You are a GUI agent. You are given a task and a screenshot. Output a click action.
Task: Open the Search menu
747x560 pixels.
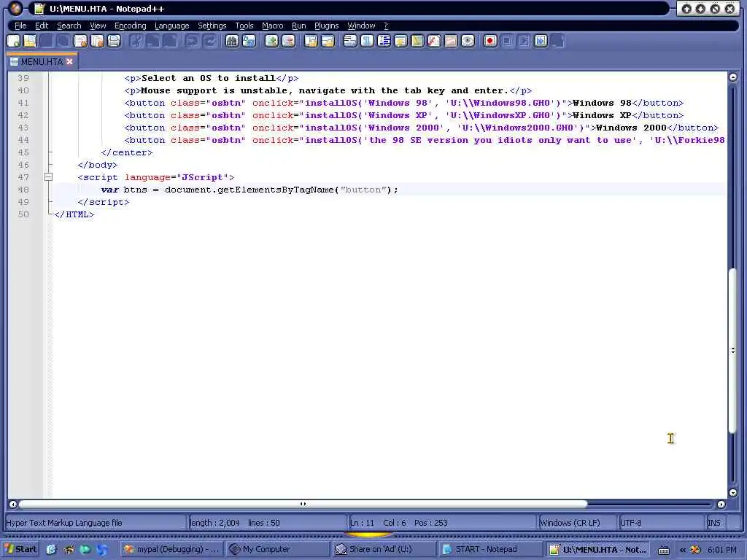pyautogui.click(x=69, y=26)
